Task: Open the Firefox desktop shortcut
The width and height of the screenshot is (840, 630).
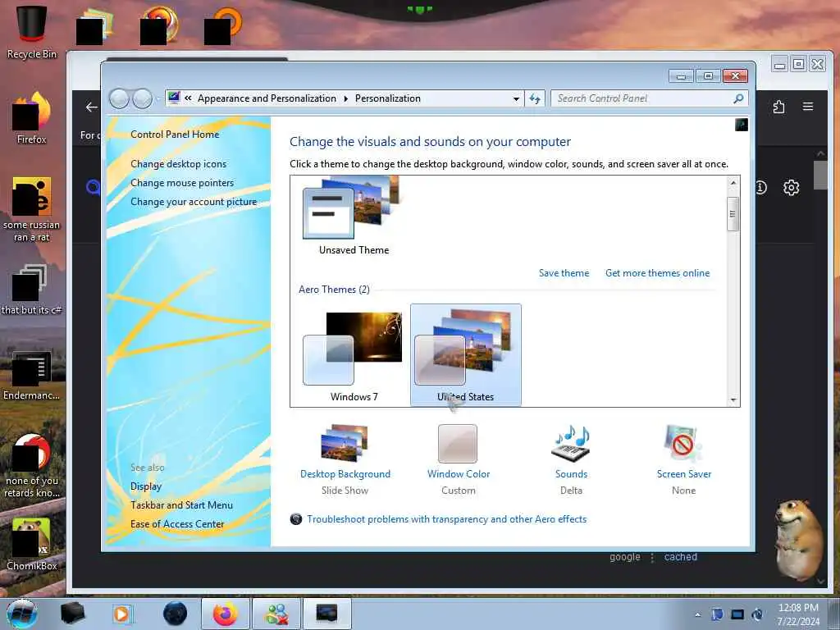Action: click(32, 118)
